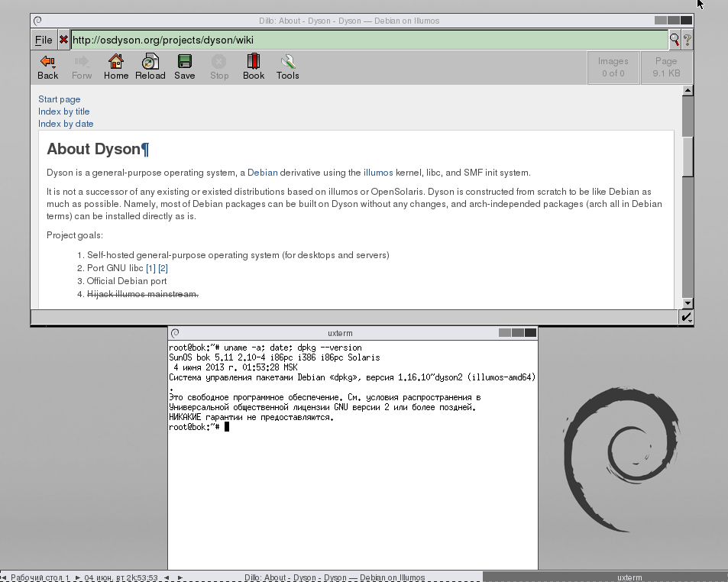Switch to Dillo entry in the taskbar
Image resolution: width=728 pixels, height=582 pixels.
point(335,577)
